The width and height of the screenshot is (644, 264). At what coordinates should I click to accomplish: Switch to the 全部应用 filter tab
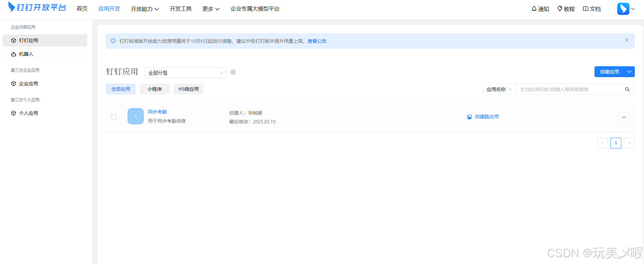click(x=121, y=89)
